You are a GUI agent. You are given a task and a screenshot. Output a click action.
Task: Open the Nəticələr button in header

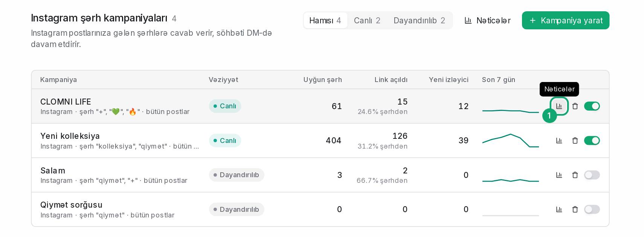coord(487,20)
